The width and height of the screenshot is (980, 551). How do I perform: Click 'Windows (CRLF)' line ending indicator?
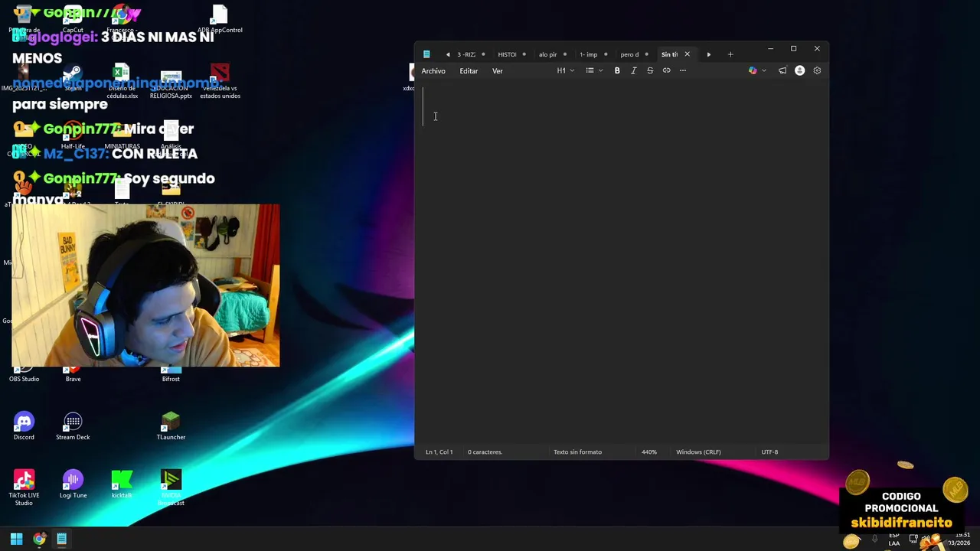tap(698, 452)
